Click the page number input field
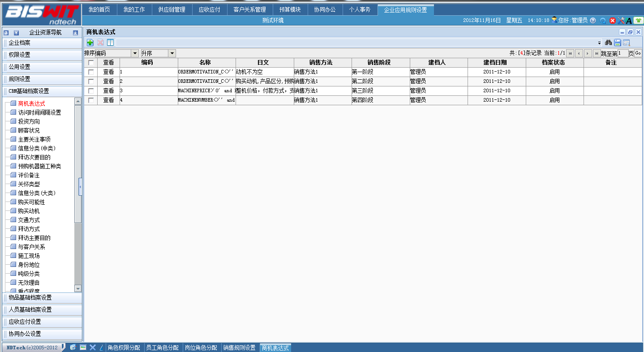This screenshot has height=352, width=644. pyautogui.click(x=623, y=54)
